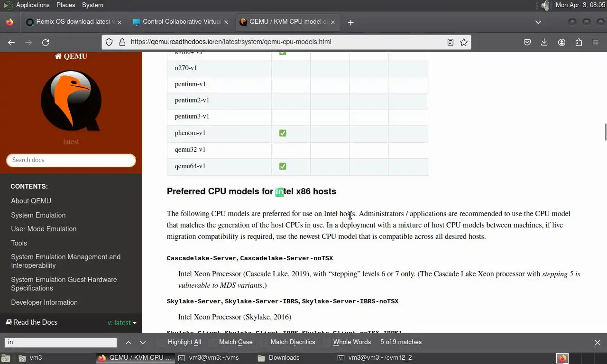Viewport: 607px width, 364px height.
Task: Click the green checkmark in qemu64-v1 row
Action: (x=283, y=166)
